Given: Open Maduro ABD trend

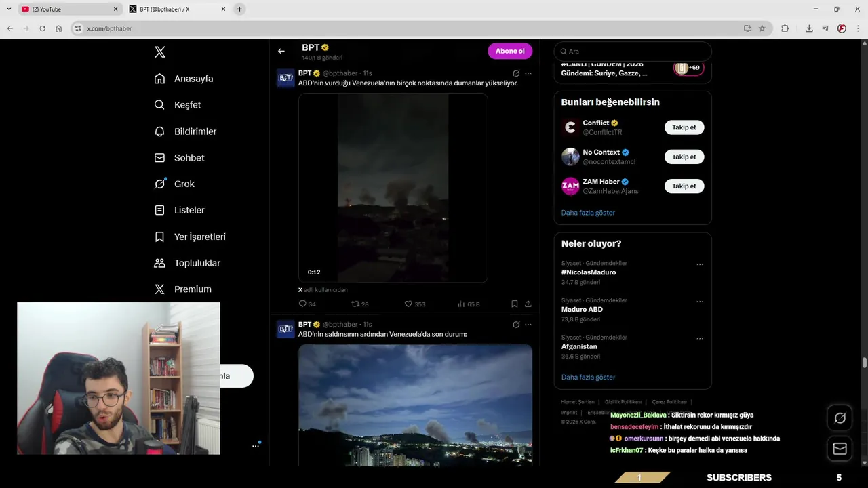Looking at the screenshot, I should (x=582, y=309).
